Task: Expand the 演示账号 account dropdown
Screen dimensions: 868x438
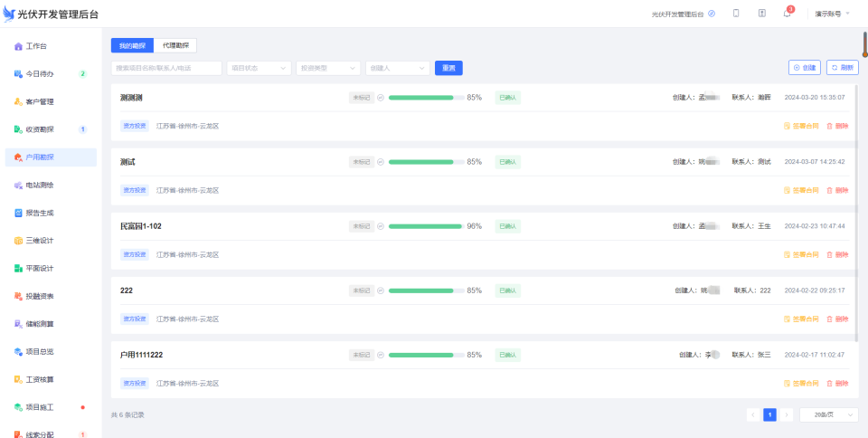Action: coord(832,14)
